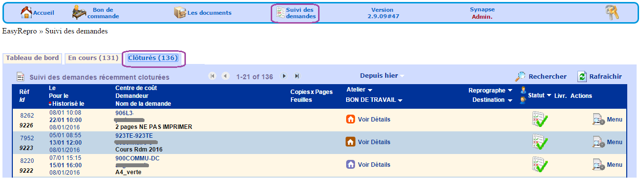
Task: Switch to Tableau de bord tab
Action: 33,58
